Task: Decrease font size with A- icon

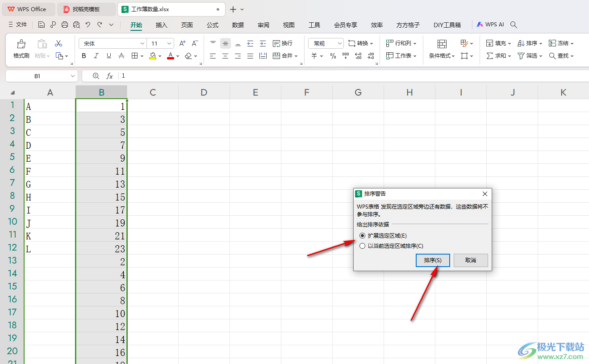Action: pyautogui.click(x=195, y=43)
